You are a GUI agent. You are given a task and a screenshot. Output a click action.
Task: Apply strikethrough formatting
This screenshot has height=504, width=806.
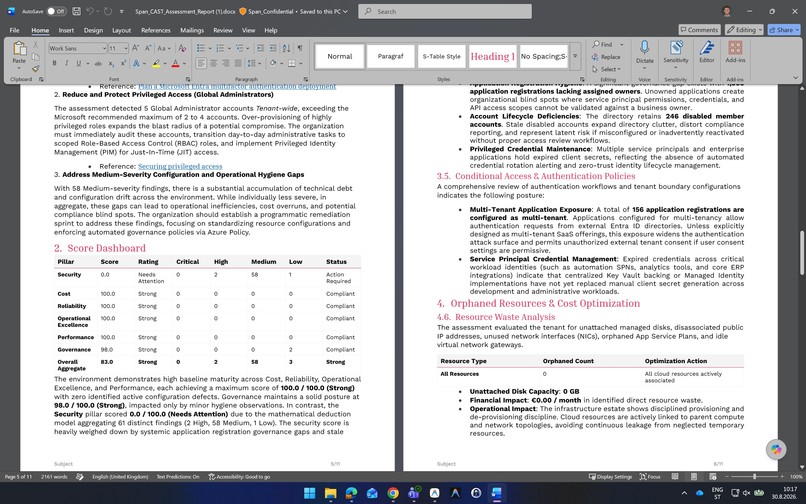click(99, 63)
